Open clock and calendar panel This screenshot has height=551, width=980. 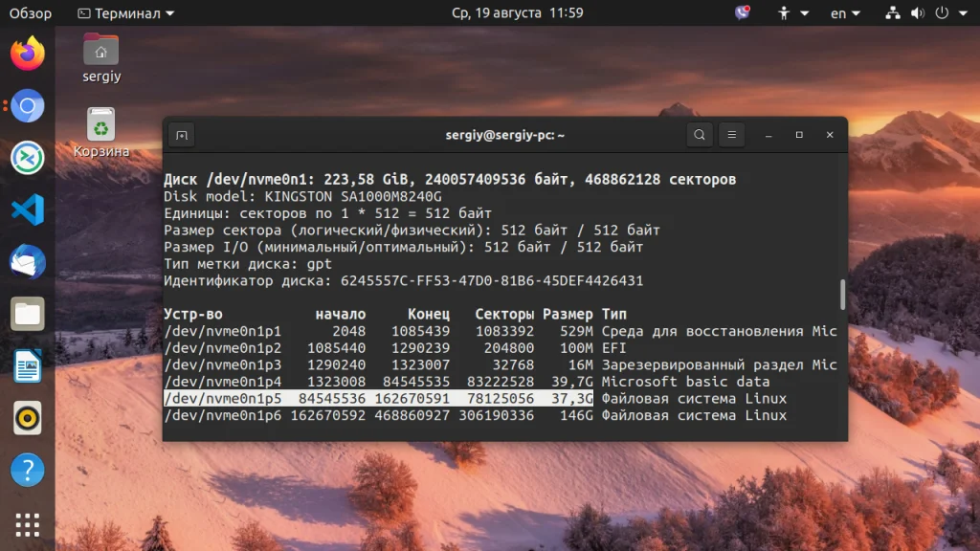pyautogui.click(x=518, y=13)
